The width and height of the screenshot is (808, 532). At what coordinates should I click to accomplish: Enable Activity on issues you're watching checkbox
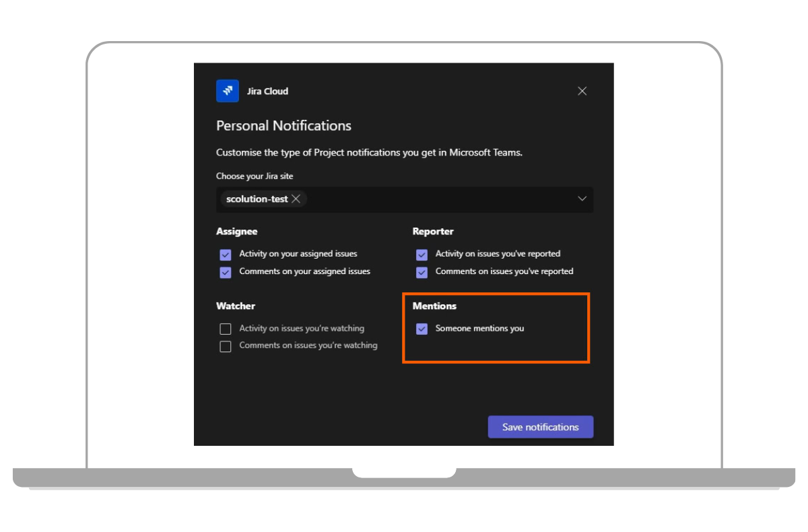pyautogui.click(x=226, y=329)
